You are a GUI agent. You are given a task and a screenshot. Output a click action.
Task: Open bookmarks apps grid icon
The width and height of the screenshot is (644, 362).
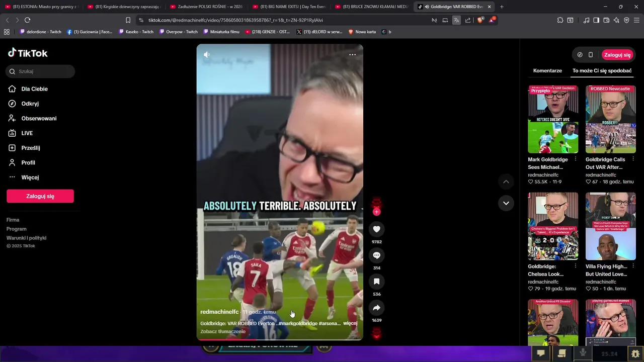pos(7,32)
